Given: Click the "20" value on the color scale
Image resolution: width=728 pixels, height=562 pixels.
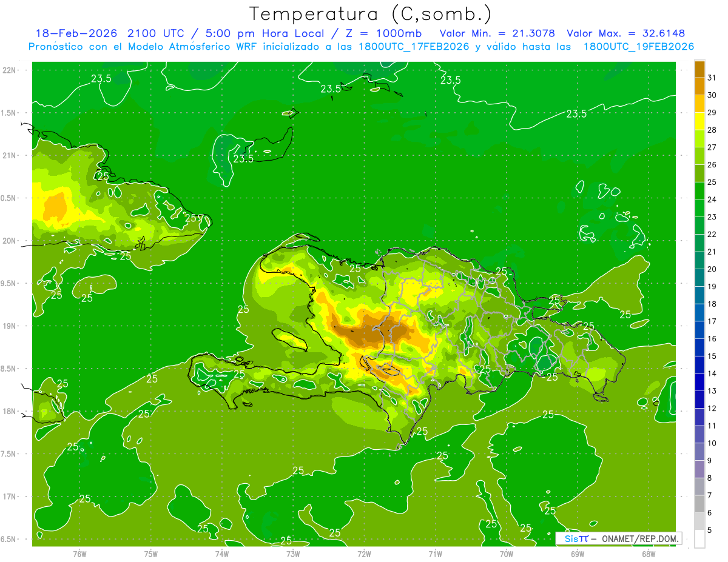Looking at the screenshot, I should 712,269.
